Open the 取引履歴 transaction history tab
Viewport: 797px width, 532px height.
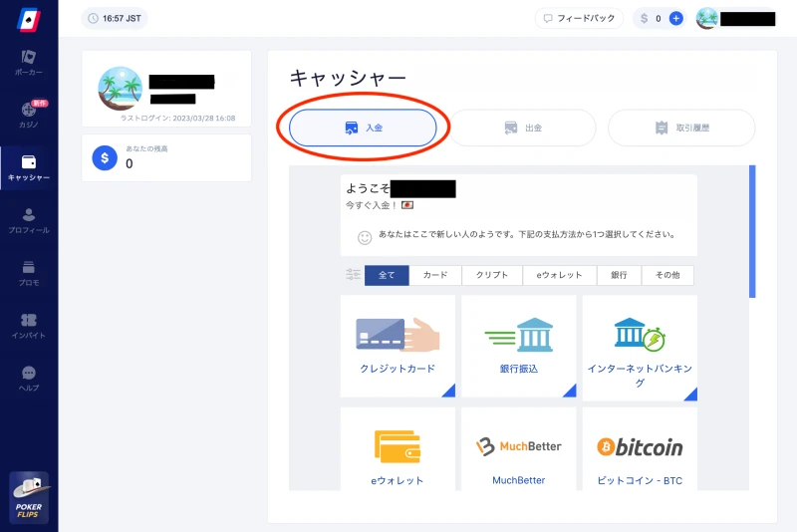point(681,128)
